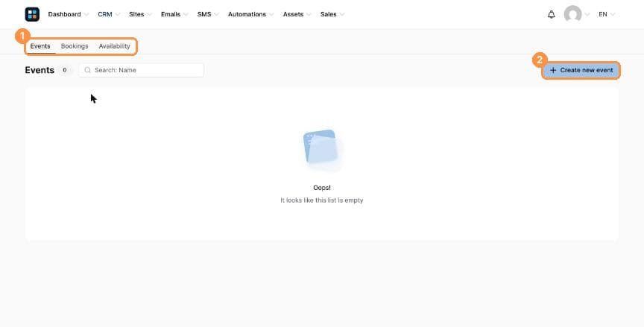
Task: Open the Emails menu
Action: pos(171,14)
